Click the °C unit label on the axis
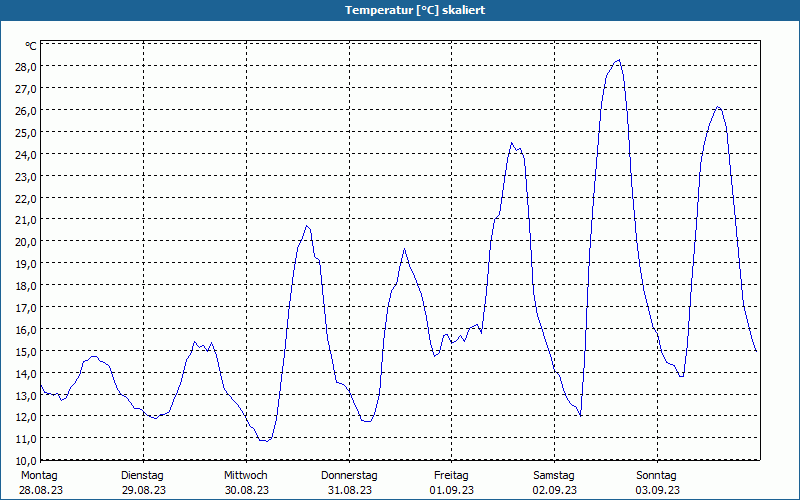The height and width of the screenshot is (500, 800). [x=31, y=46]
